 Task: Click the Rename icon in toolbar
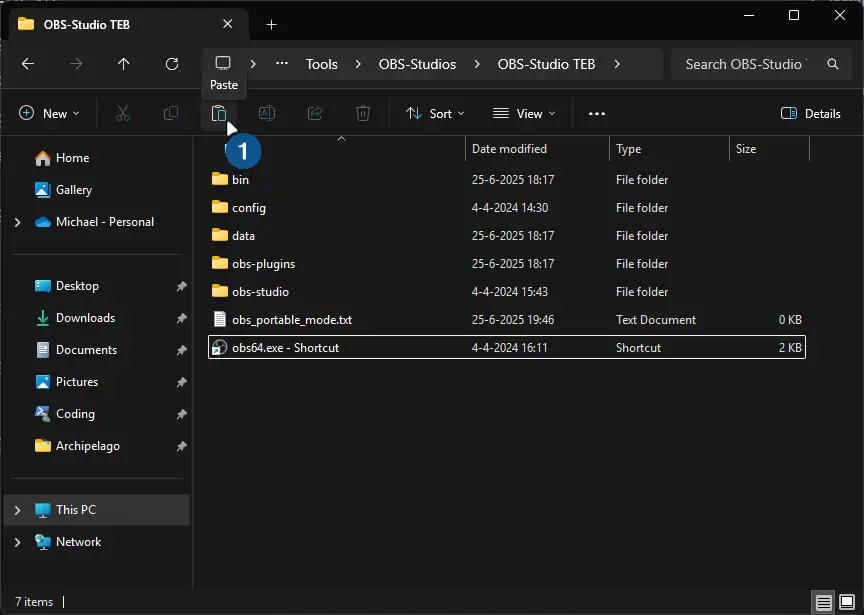(267, 114)
